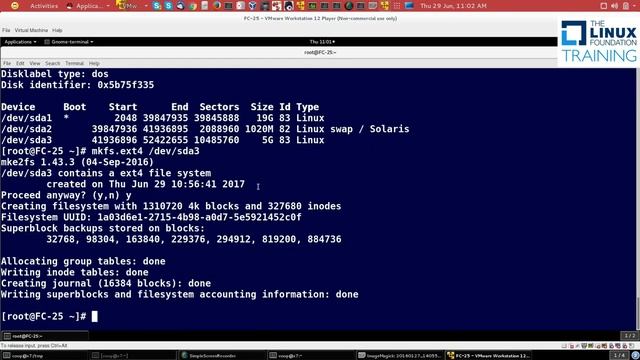Switch to FC-25 VMware Workstation taskbar entry
This screenshot has height=360, width=640.
click(487, 356)
